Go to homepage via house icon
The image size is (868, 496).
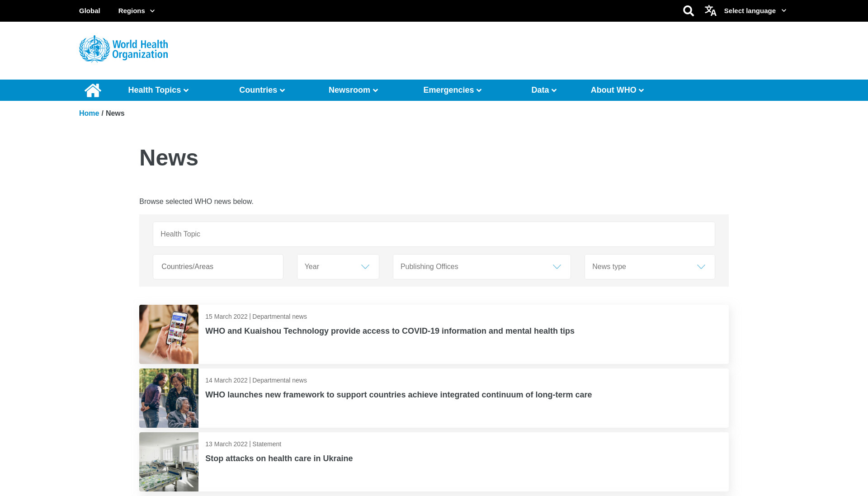93,90
